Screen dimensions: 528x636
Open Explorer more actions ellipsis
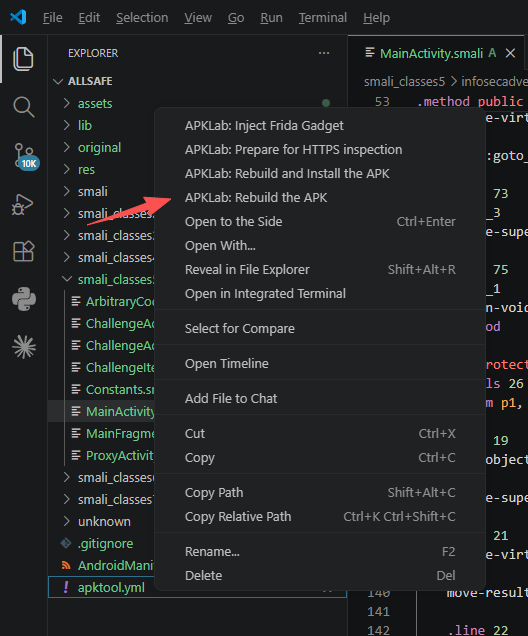tap(324, 53)
